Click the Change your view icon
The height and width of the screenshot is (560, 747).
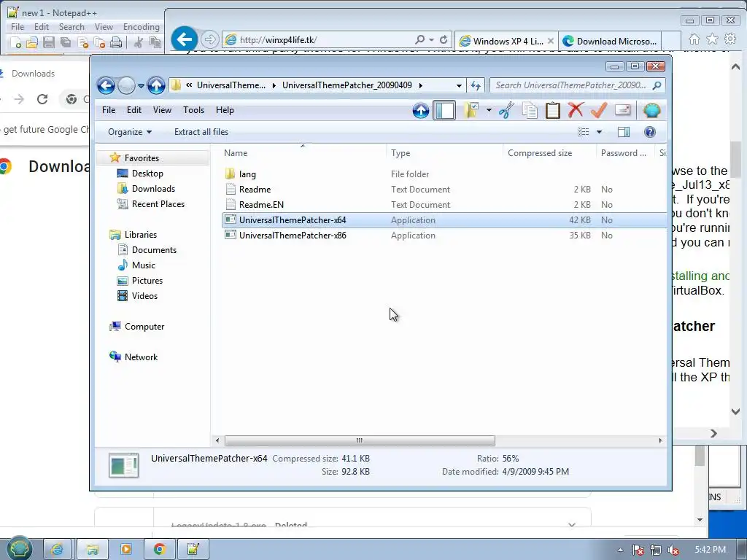click(583, 132)
